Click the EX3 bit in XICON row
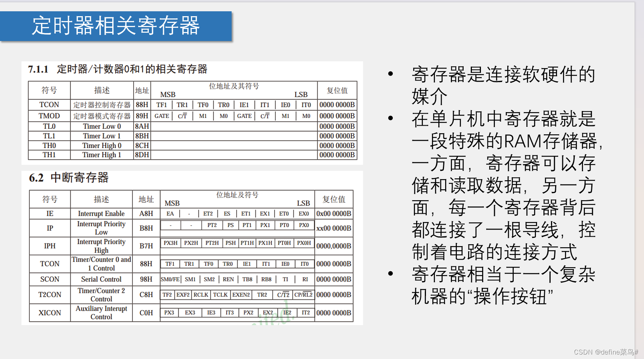Screen dimensions: 644x359 [x=190, y=313]
